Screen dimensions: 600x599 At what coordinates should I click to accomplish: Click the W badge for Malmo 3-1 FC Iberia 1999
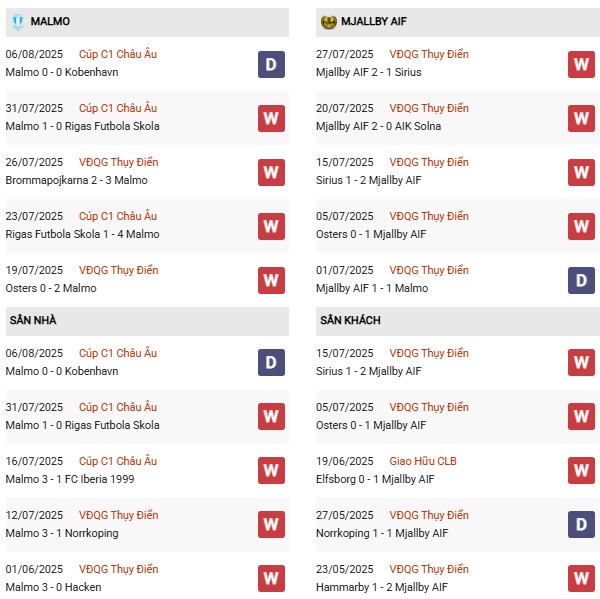(x=271, y=470)
